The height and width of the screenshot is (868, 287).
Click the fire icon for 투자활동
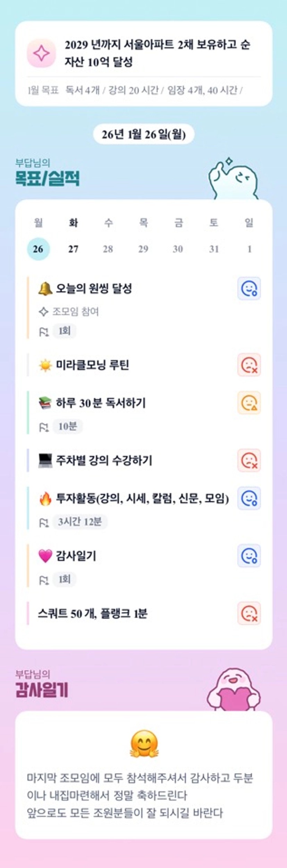pos(45,499)
